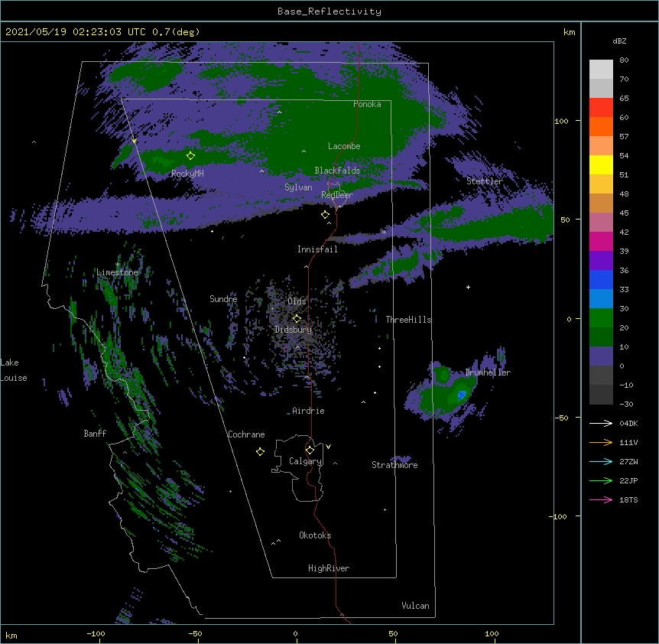Viewport: 659px width, 644px height.
Task: Click the Banff label
Action: pyautogui.click(x=95, y=434)
